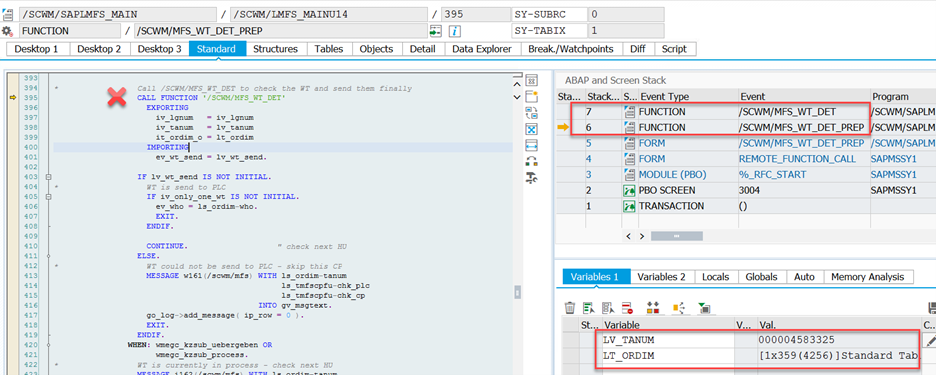Open the Script tab
936x375 pixels.
675,49
